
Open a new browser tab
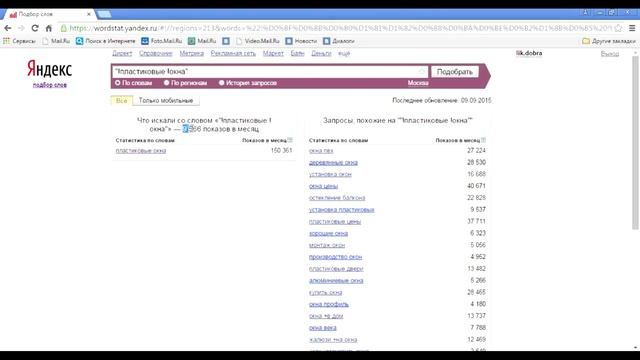pyautogui.click(x=104, y=14)
